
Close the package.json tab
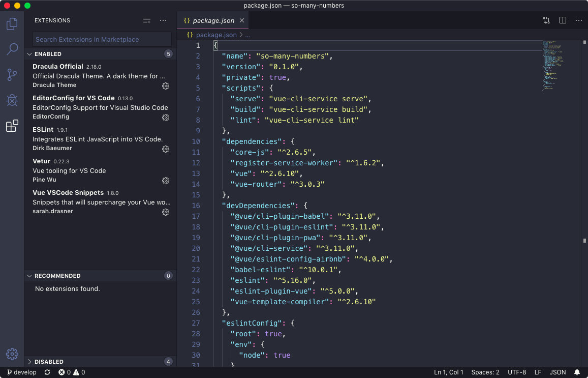[242, 21]
